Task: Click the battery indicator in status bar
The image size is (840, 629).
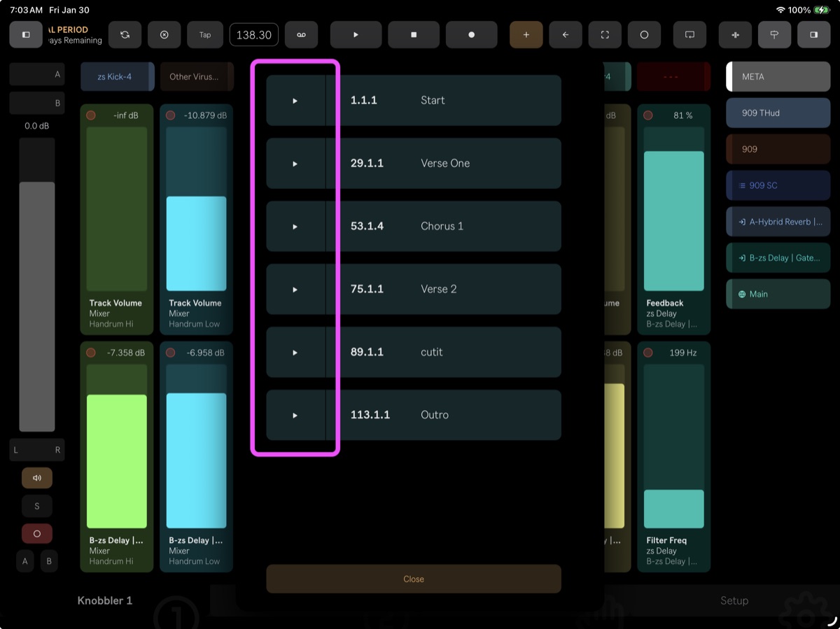Action: (x=821, y=10)
